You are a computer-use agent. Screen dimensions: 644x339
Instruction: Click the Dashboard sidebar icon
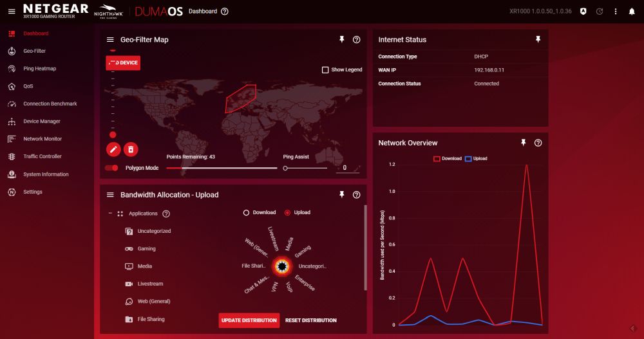click(12, 33)
